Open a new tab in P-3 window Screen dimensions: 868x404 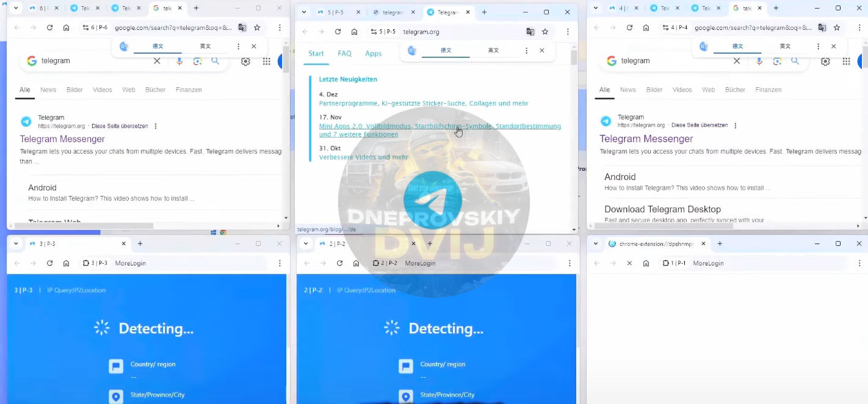pyautogui.click(x=140, y=243)
